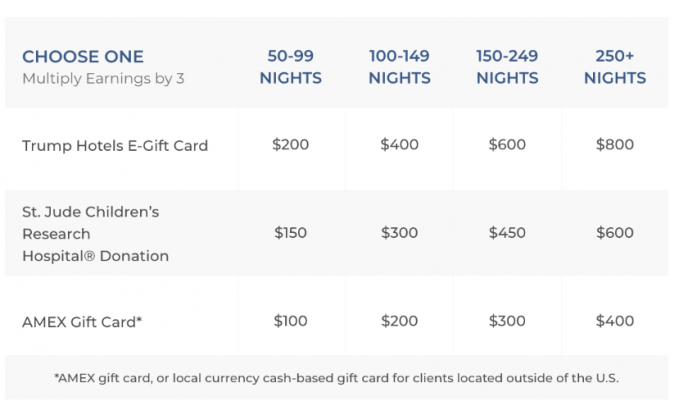Click the 50-99 Nights column header
This screenshot has height=406, width=679.
coord(290,67)
